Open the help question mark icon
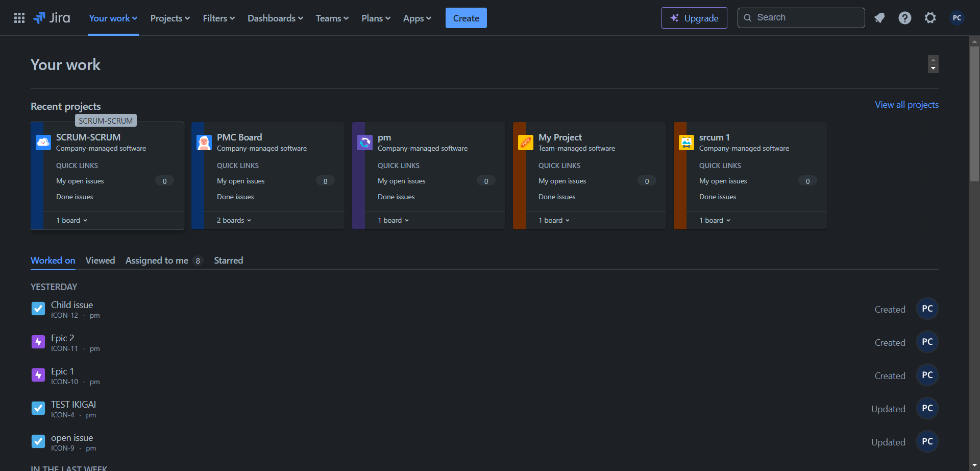This screenshot has width=980, height=471. pos(905,18)
